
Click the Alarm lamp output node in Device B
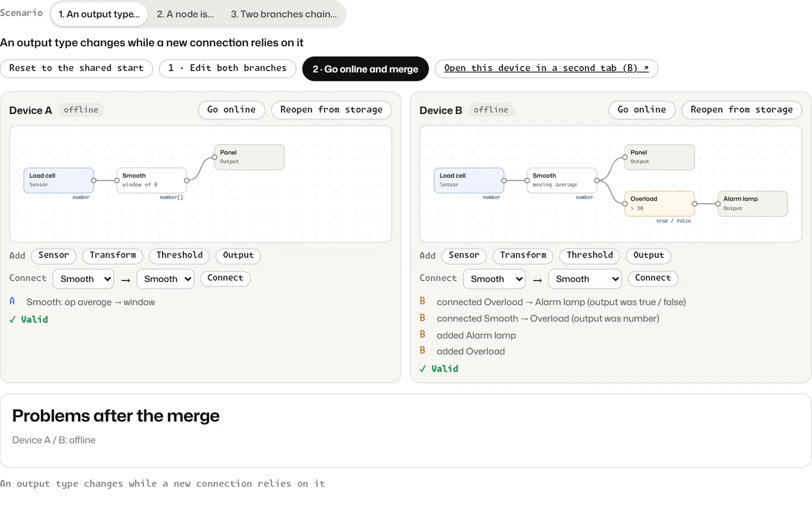pos(753,204)
